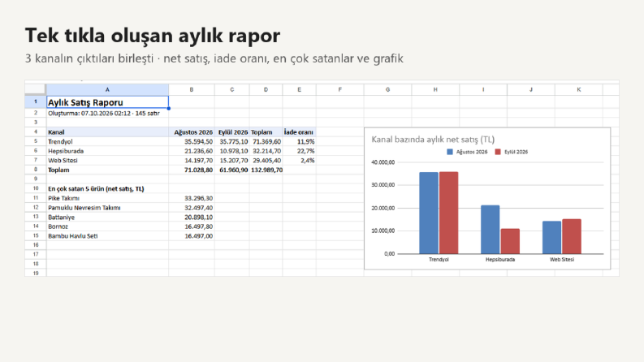This screenshot has width=644, height=362.
Task: Select the blue Hepsiburada bar in the chart
Action: tap(490, 230)
